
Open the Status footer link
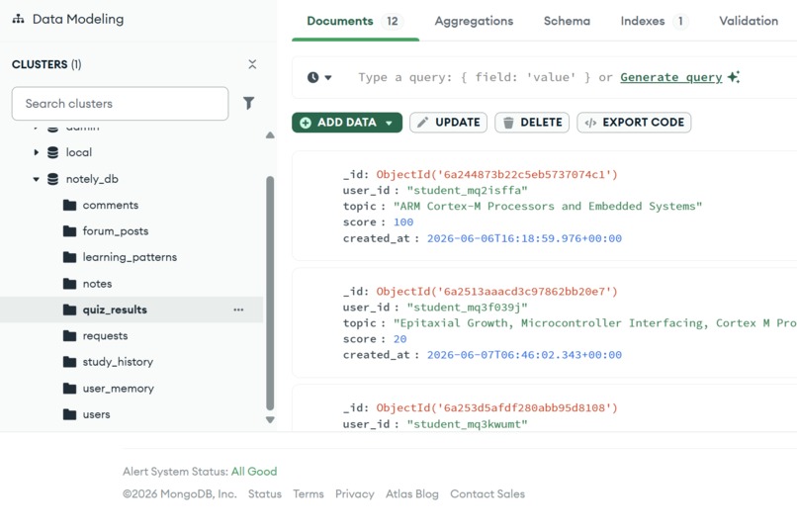coord(265,493)
